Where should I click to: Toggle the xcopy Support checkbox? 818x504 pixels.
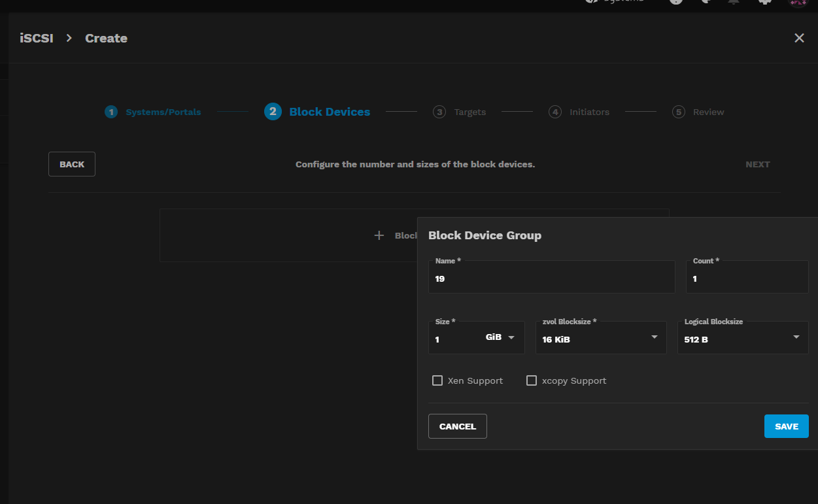tap(532, 380)
